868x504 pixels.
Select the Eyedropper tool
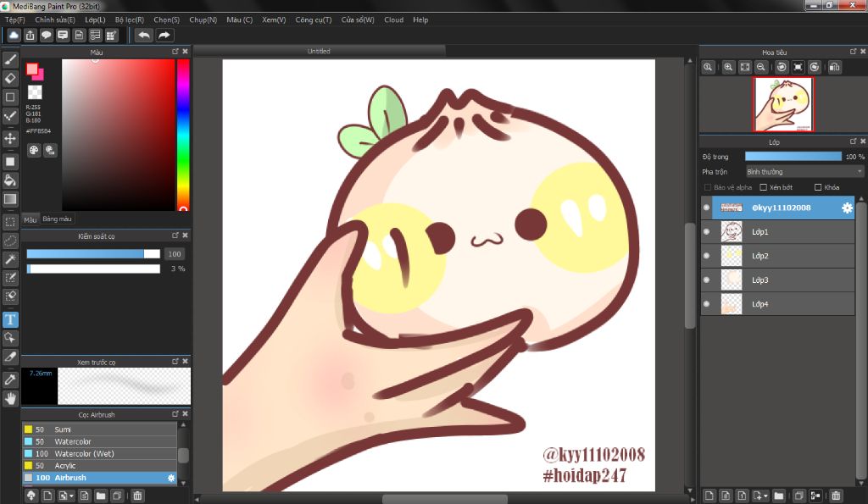point(10,380)
